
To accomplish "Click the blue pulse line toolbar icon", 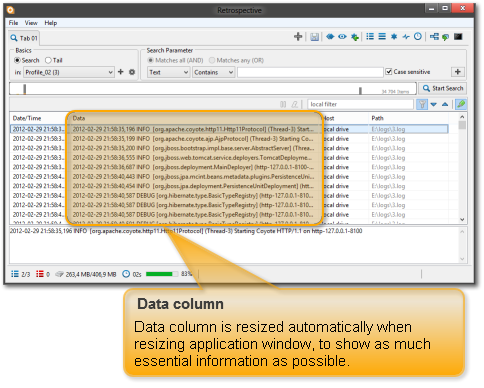I will tap(406, 37).
